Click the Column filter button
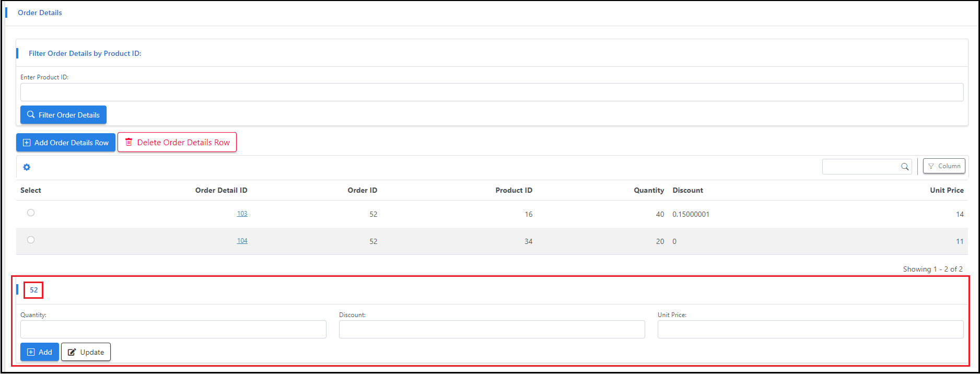Viewport: 980px width, 374px height. pos(944,166)
